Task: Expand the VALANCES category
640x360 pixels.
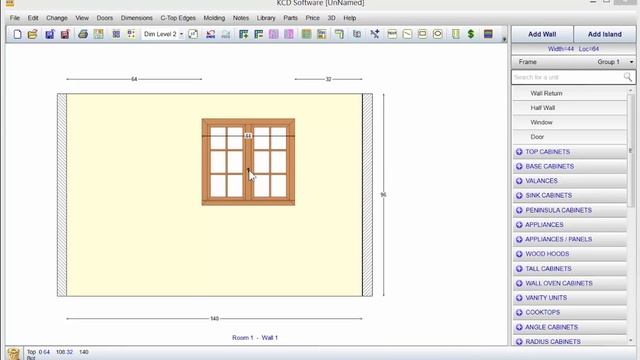Action: 570,181
